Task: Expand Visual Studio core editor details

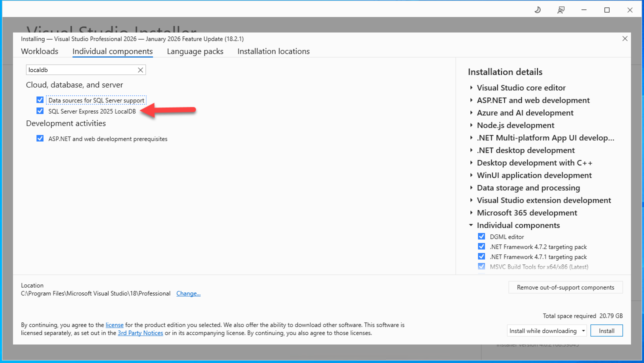Action: point(471,88)
